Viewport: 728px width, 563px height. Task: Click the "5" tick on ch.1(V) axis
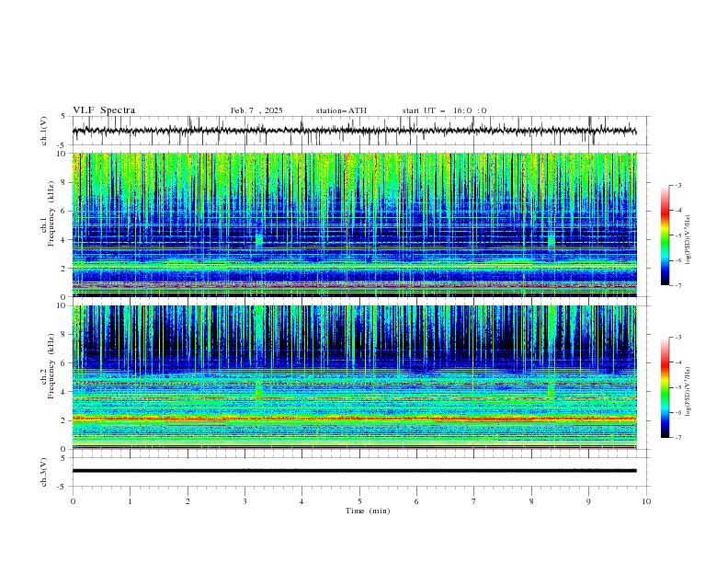63,117
